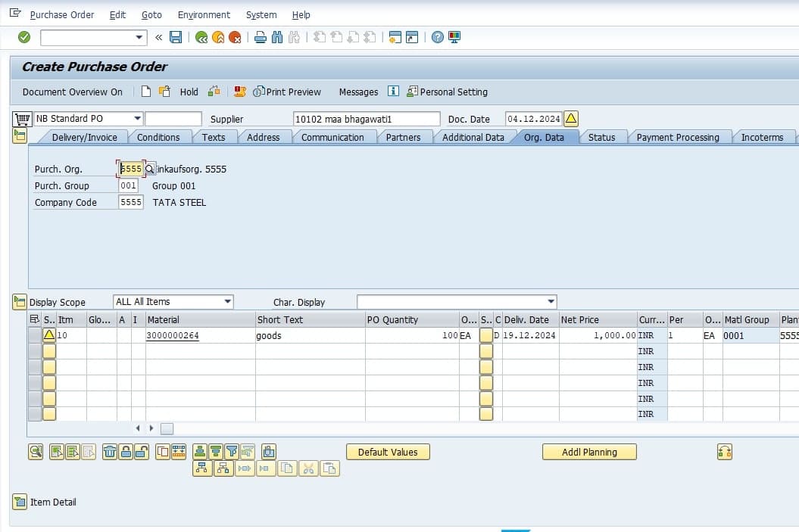
Task: Open Personal Setting
Action: (x=448, y=92)
